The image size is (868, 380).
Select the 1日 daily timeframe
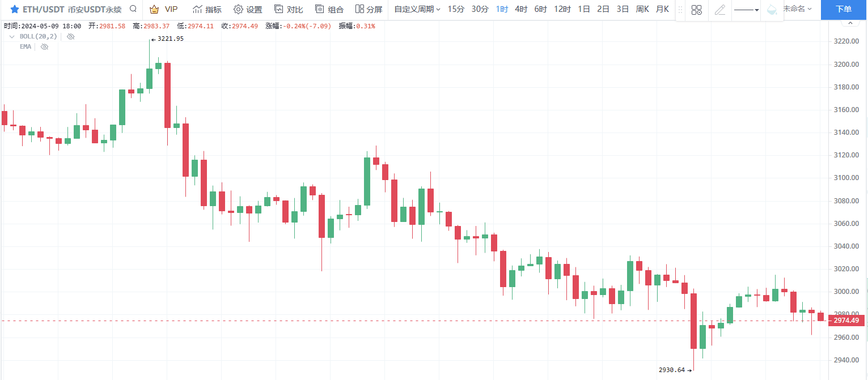pos(584,9)
